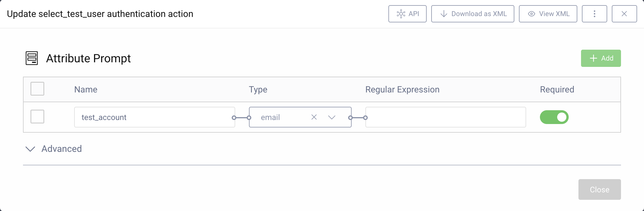
Task: Click the Download as XML button
Action: tap(473, 13)
